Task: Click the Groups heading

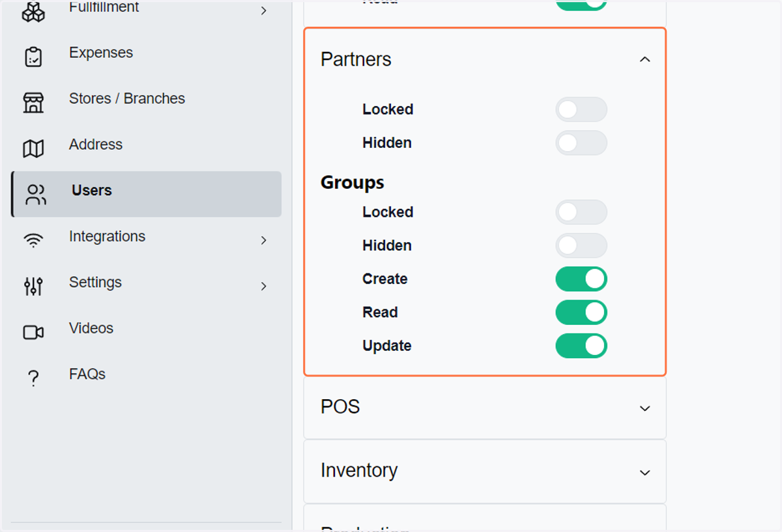Action: coord(353,183)
